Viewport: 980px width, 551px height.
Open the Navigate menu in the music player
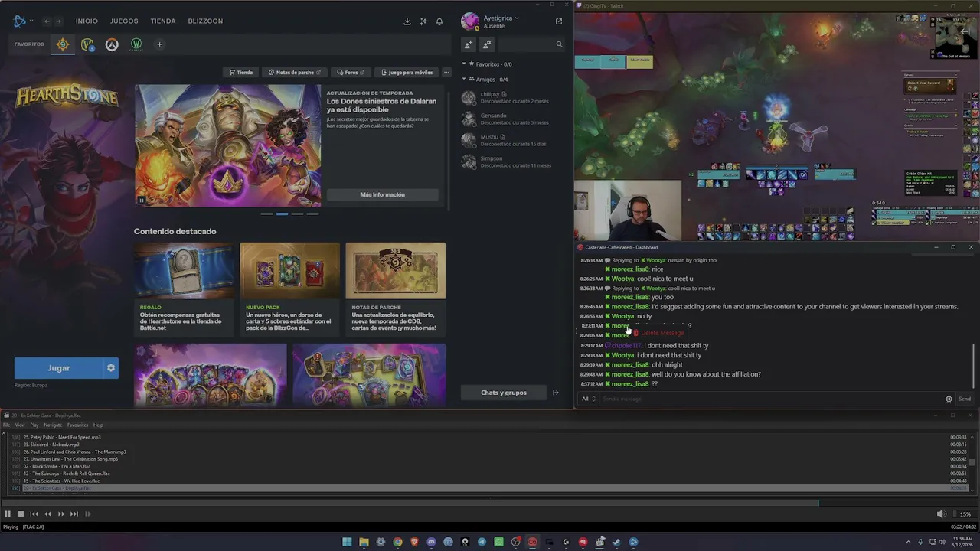click(53, 425)
